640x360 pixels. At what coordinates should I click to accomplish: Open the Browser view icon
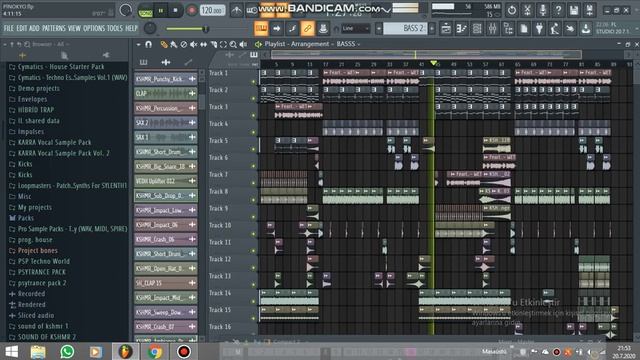[x=508, y=29]
